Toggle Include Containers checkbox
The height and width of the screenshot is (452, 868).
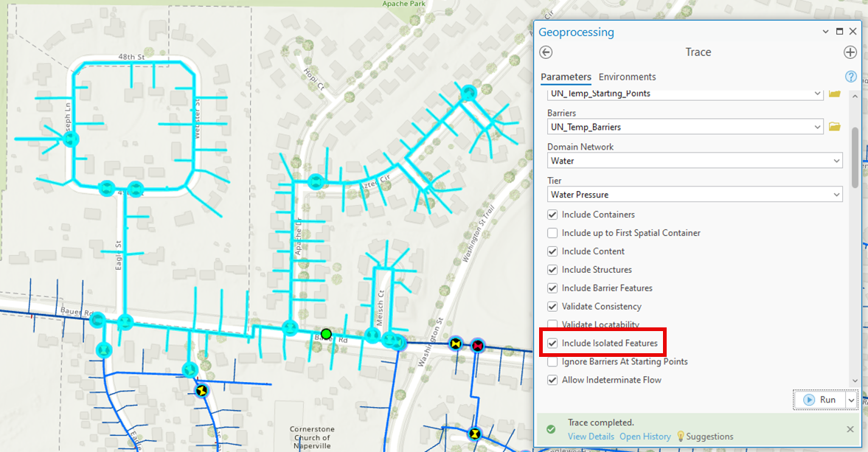point(552,215)
